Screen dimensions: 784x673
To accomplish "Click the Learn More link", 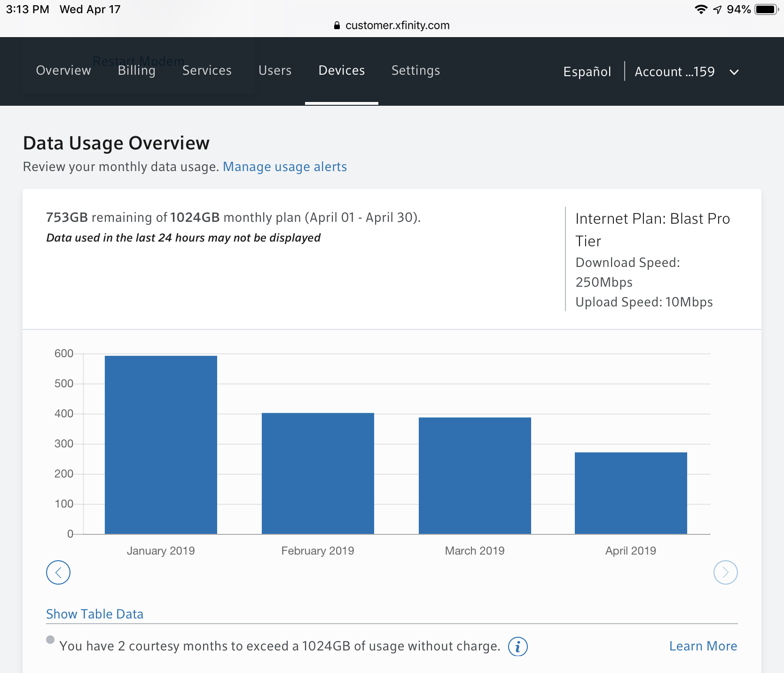I will pos(703,646).
